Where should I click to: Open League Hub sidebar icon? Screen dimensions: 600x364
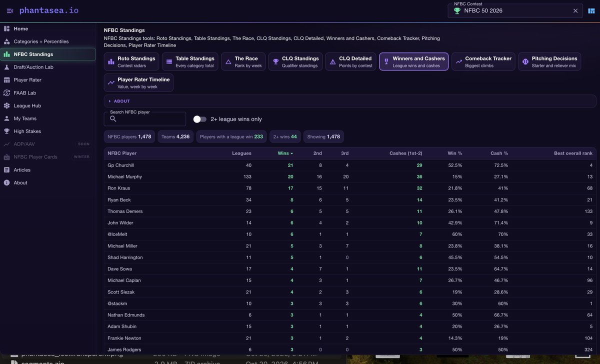[6, 105]
